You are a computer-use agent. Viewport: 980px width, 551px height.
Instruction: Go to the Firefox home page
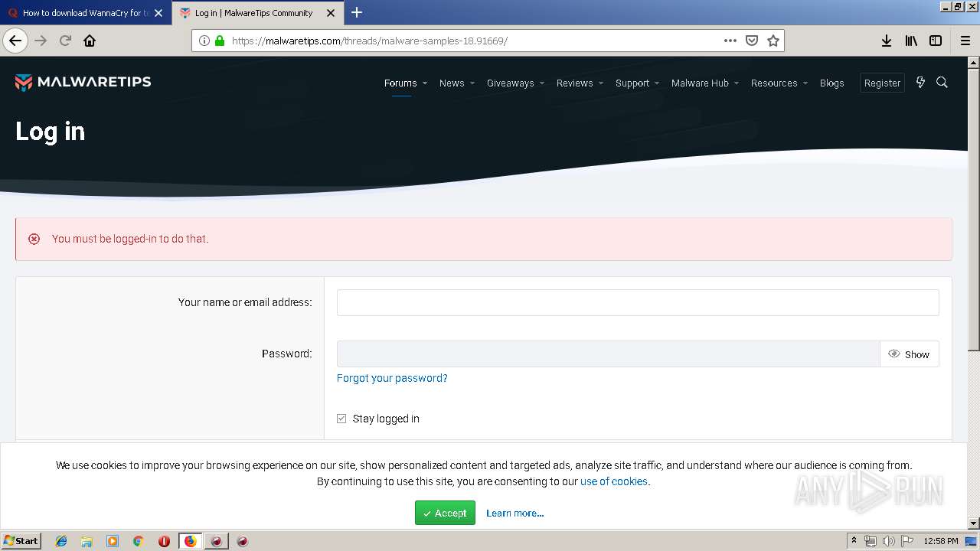[x=90, y=41]
